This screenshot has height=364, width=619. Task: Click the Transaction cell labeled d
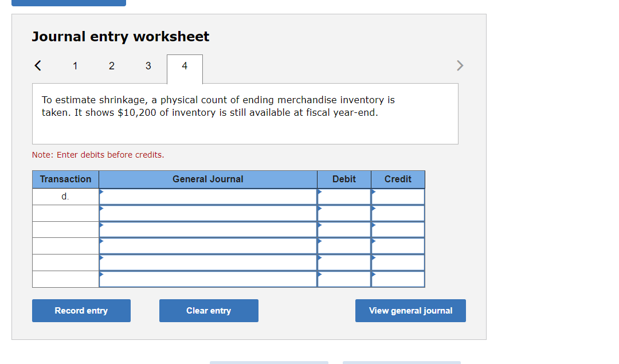65,196
